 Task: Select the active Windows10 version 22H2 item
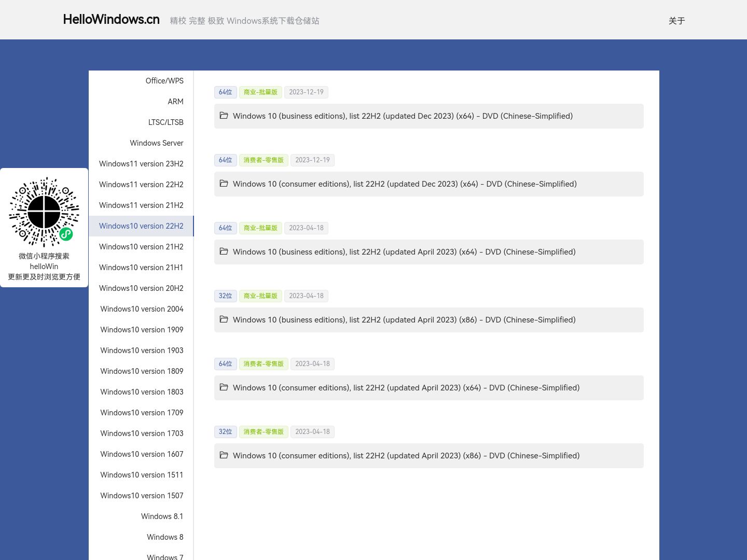point(141,226)
